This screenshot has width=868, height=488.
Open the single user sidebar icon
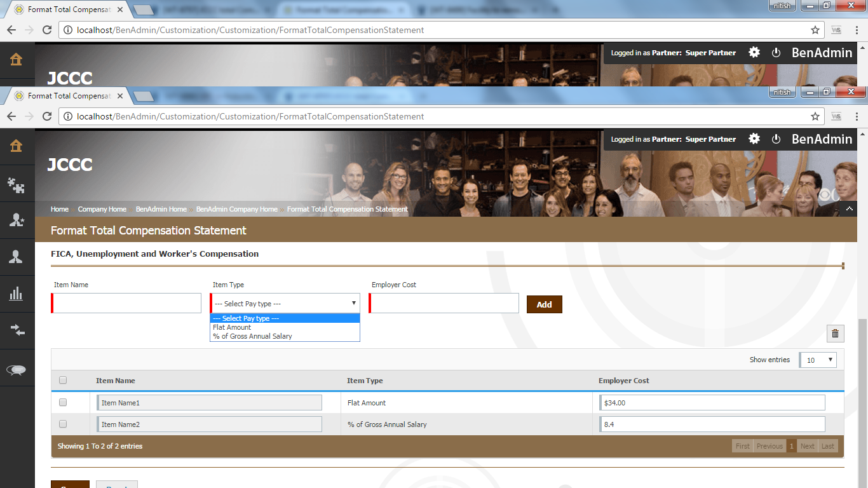[x=17, y=257]
